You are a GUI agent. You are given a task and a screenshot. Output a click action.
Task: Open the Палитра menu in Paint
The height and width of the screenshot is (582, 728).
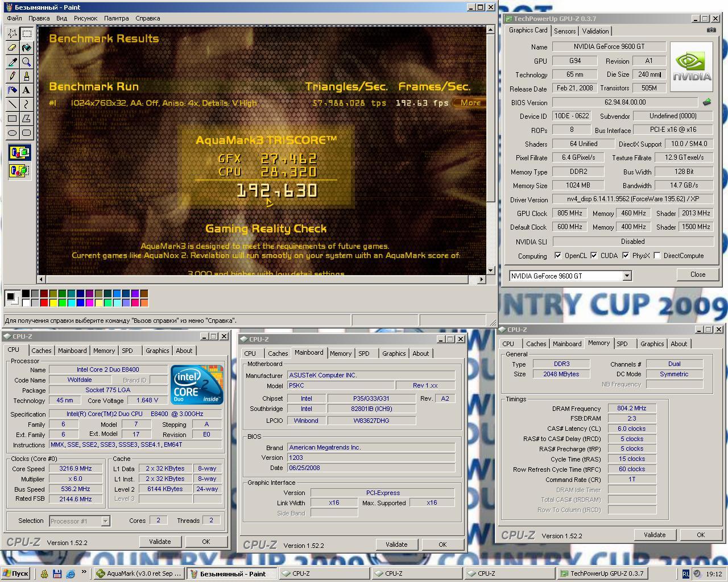pos(117,18)
